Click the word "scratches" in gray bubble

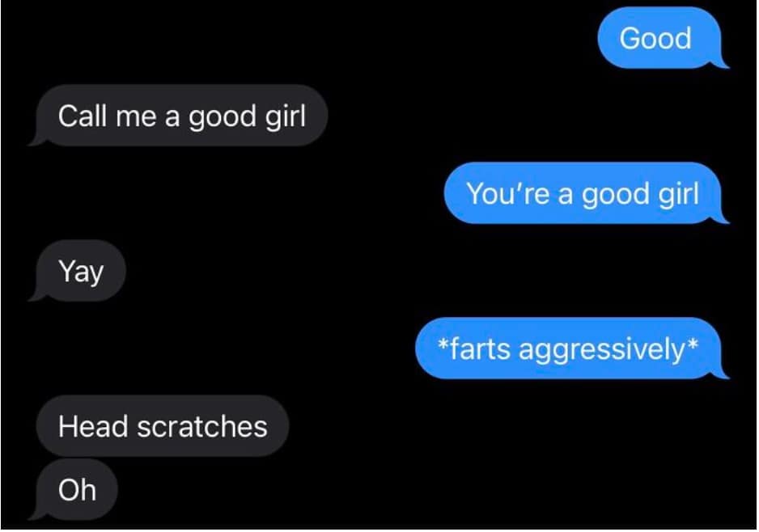[x=201, y=427]
